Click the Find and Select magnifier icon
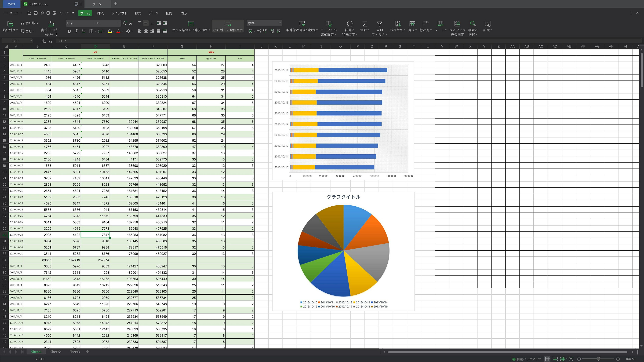 click(472, 24)
